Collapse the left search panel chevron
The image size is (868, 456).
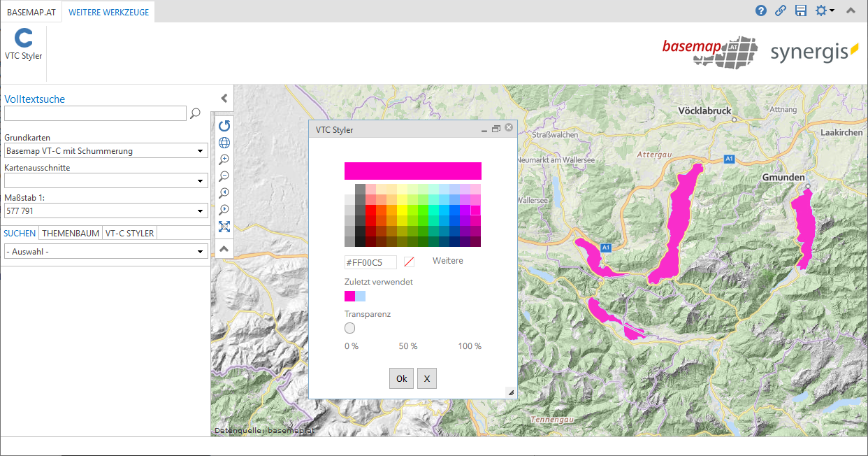(x=224, y=98)
